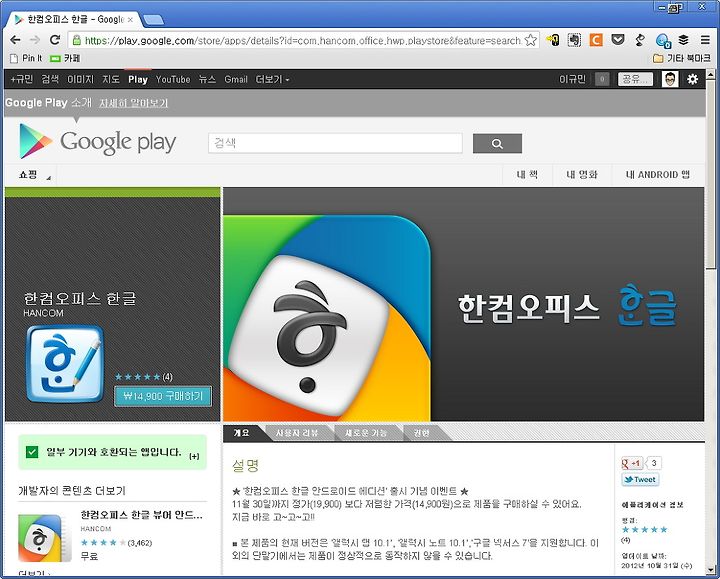Click +규민 in the Google bar
The height and width of the screenshot is (579, 720).
pyautogui.click(x=22, y=79)
